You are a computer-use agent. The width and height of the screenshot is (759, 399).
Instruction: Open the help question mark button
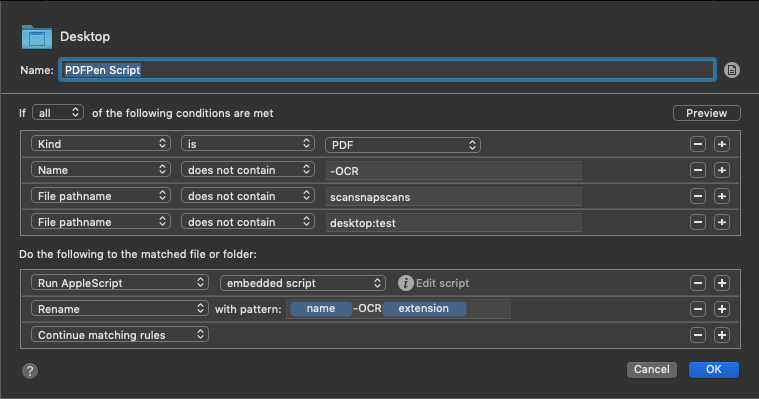pyautogui.click(x=30, y=371)
